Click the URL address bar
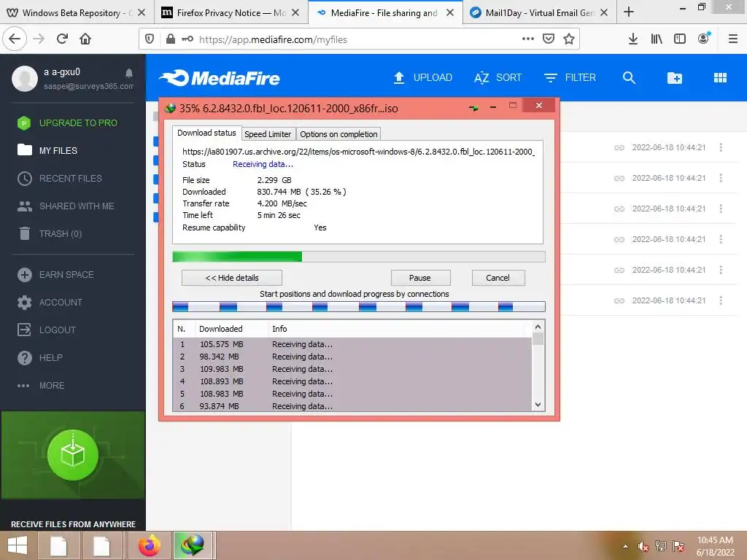Image resolution: width=747 pixels, height=560 pixels. pyautogui.click(x=357, y=39)
